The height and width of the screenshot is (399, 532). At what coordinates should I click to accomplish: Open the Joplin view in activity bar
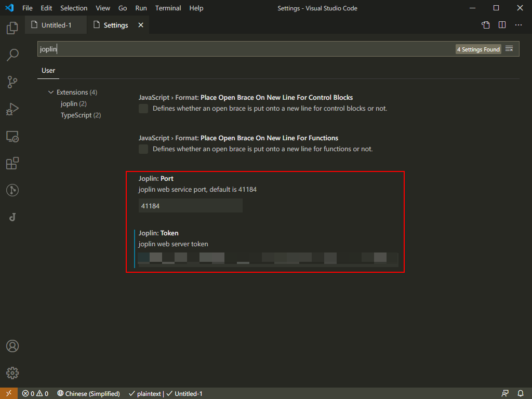(12, 217)
